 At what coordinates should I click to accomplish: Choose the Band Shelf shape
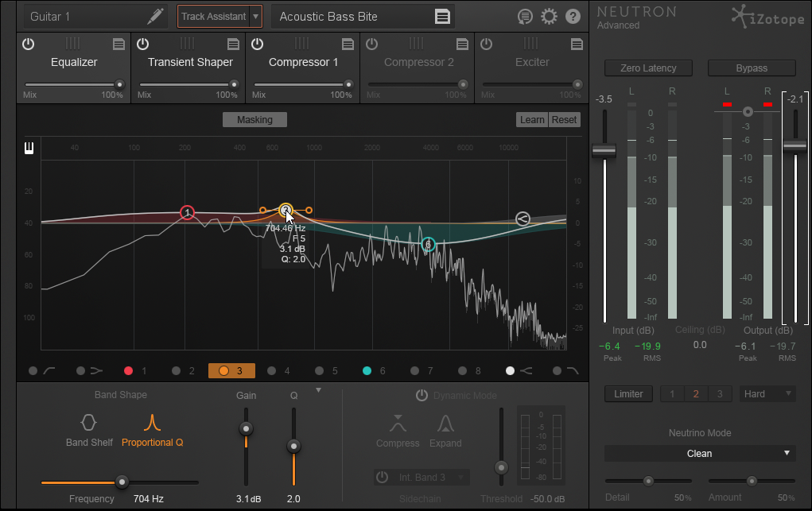89,430
